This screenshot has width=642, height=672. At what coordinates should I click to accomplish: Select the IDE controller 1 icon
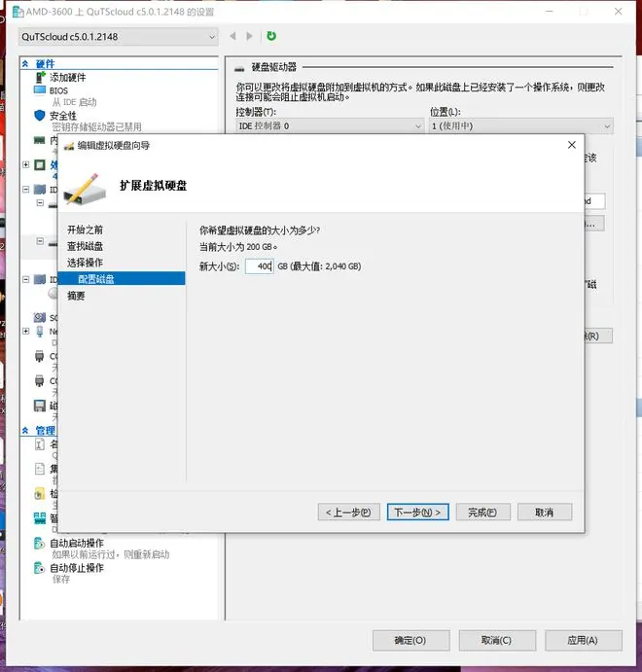[40, 279]
